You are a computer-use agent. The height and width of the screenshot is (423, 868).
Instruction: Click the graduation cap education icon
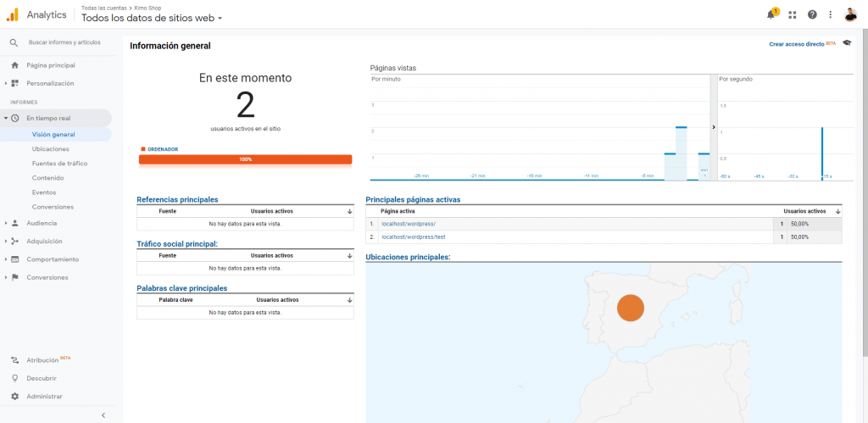click(847, 43)
